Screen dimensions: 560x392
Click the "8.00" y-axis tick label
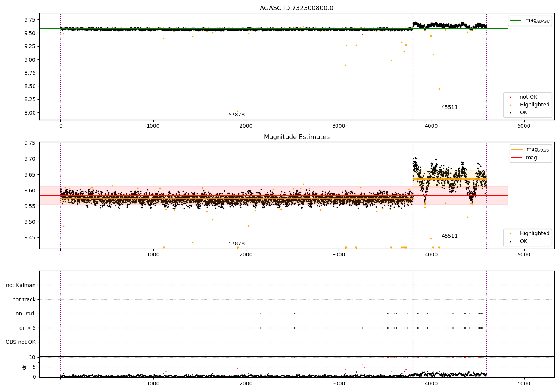click(31, 113)
